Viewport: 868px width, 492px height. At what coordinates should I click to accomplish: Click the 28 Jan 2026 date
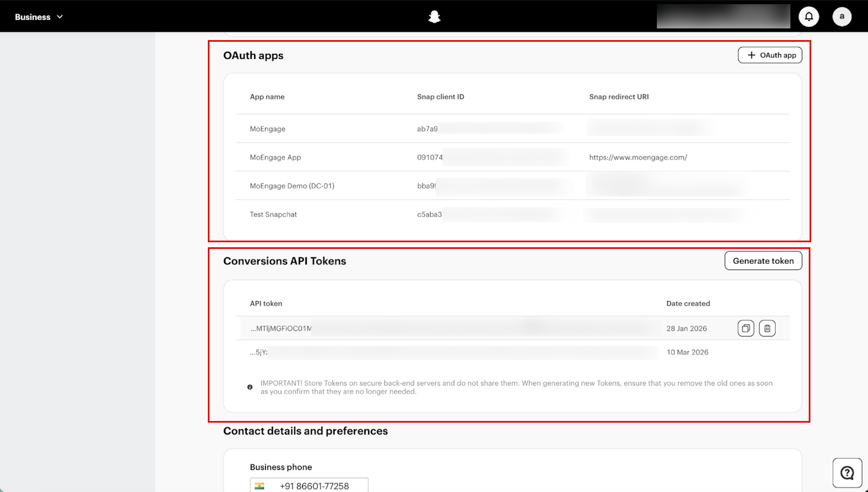pyautogui.click(x=686, y=328)
